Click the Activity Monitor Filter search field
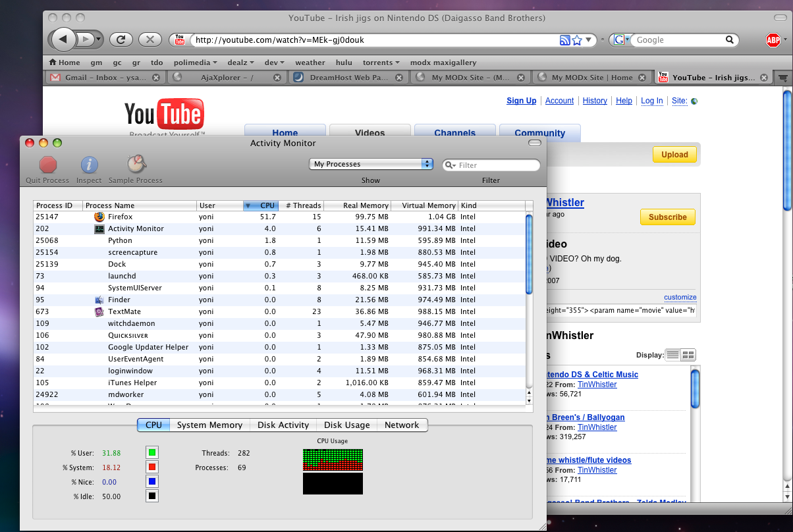The height and width of the screenshot is (532, 793). click(x=491, y=165)
